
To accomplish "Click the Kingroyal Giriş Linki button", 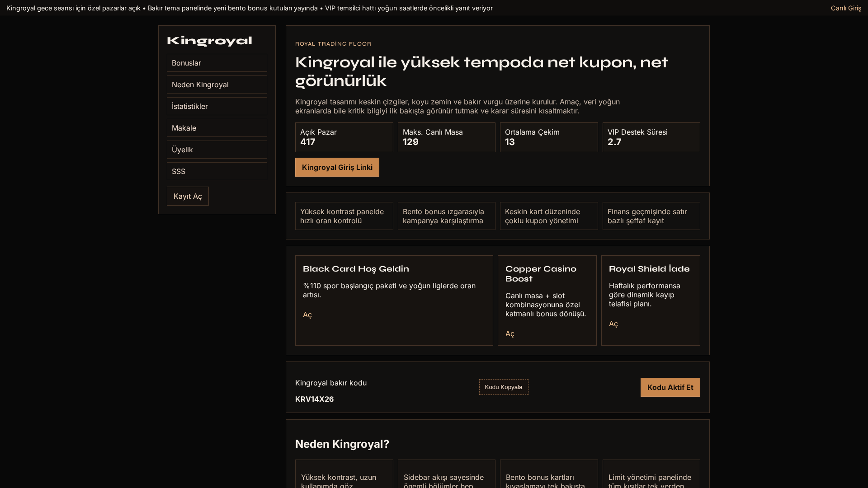I will coord(337,167).
